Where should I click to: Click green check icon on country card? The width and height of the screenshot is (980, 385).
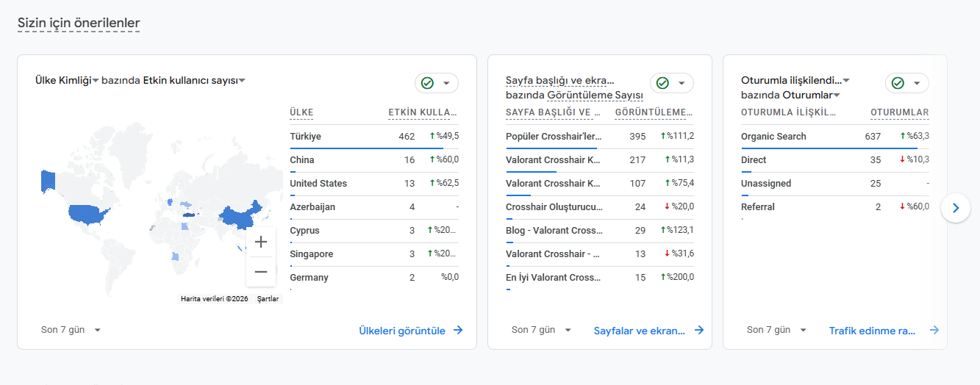tap(427, 83)
